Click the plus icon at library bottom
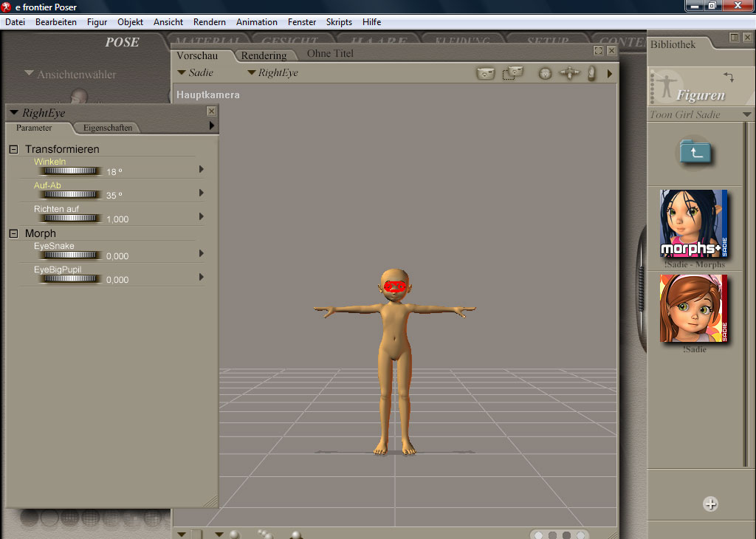Image resolution: width=756 pixels, height=539 pixels. (710, 504)
